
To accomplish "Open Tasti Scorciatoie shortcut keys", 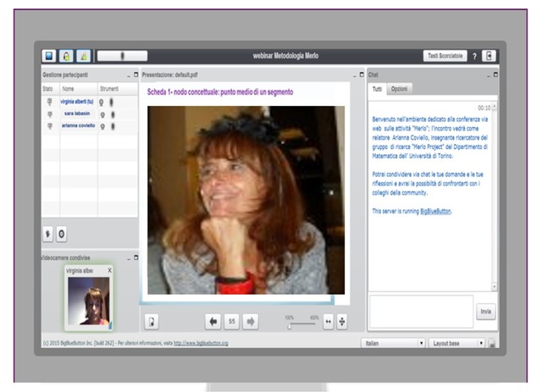I will click(x=445, y=56).
